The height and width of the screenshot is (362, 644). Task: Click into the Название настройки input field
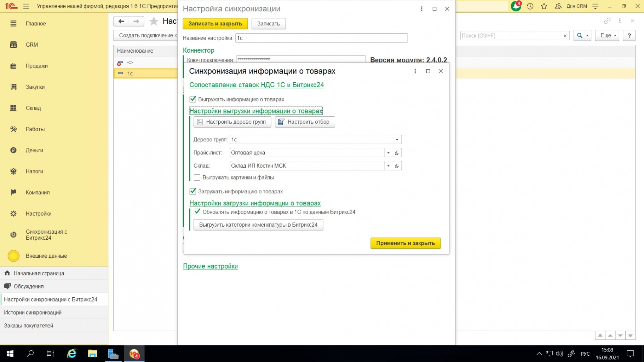[x=321, y=38]
